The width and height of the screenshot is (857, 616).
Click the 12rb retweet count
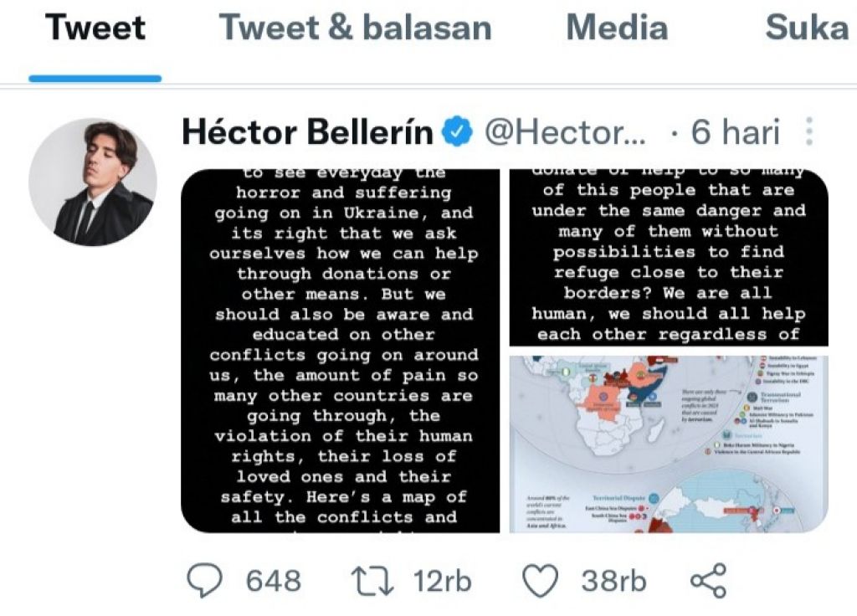point(443,581)
